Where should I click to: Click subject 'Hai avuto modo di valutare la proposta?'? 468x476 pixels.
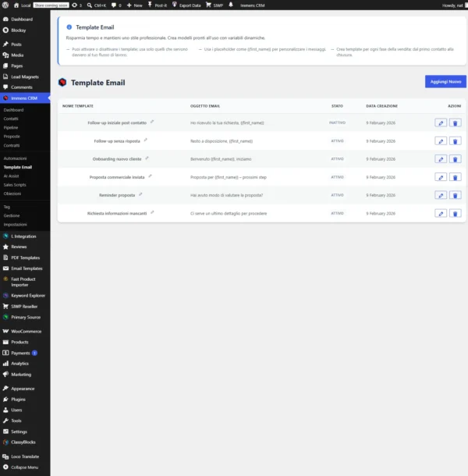coord(227,195)
